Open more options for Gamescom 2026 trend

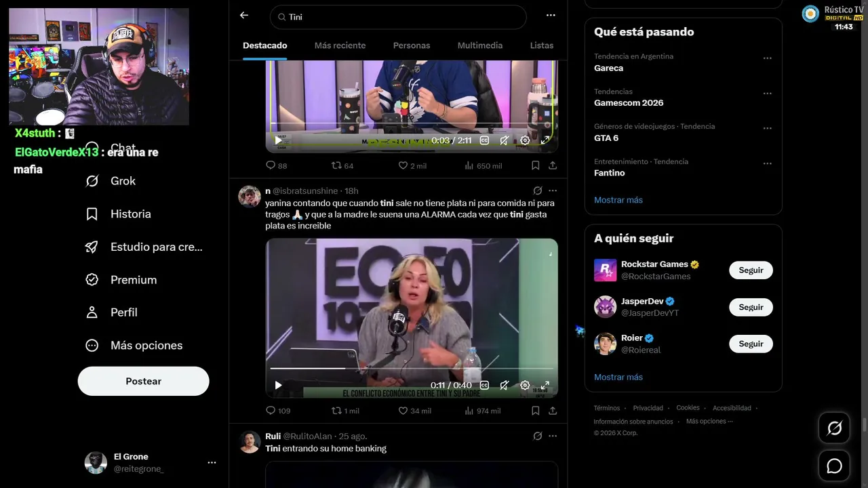(x=768, y=94)
